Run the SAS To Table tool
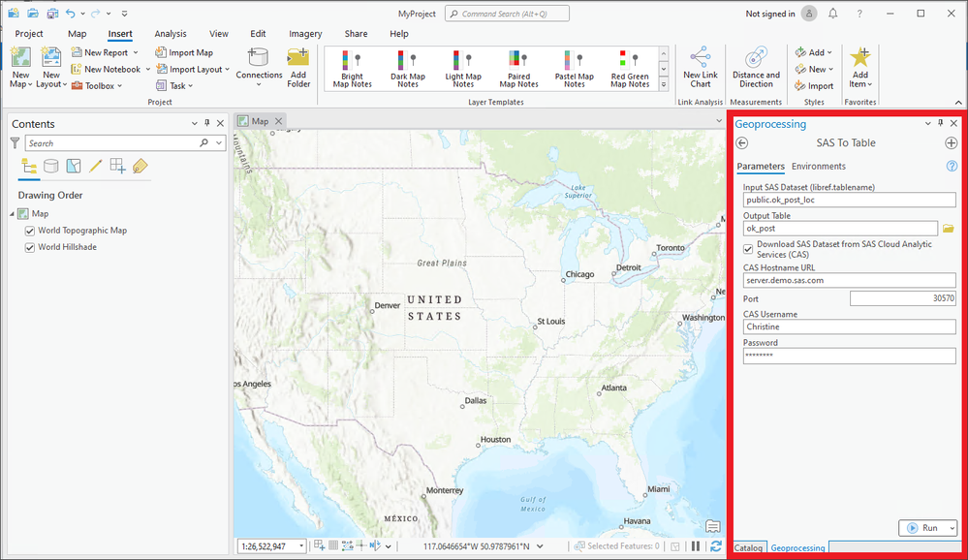Viewport: 968px width, 560px height. 923,528
